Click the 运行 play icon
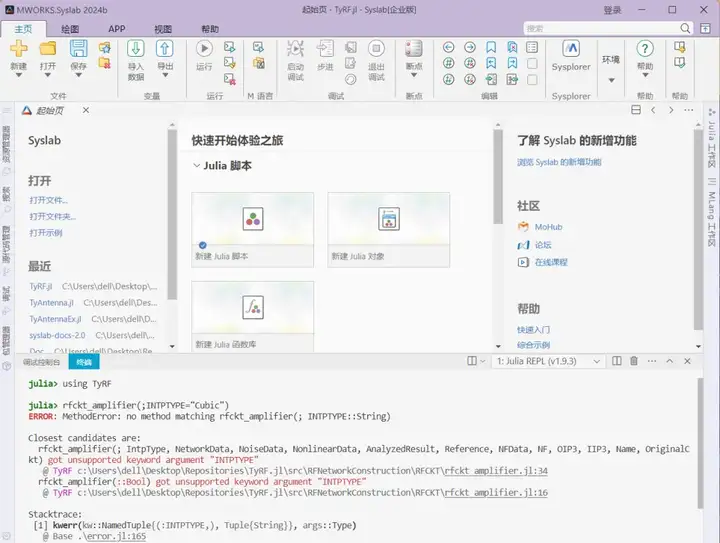720x543 pixels. [x=204, y=48]
